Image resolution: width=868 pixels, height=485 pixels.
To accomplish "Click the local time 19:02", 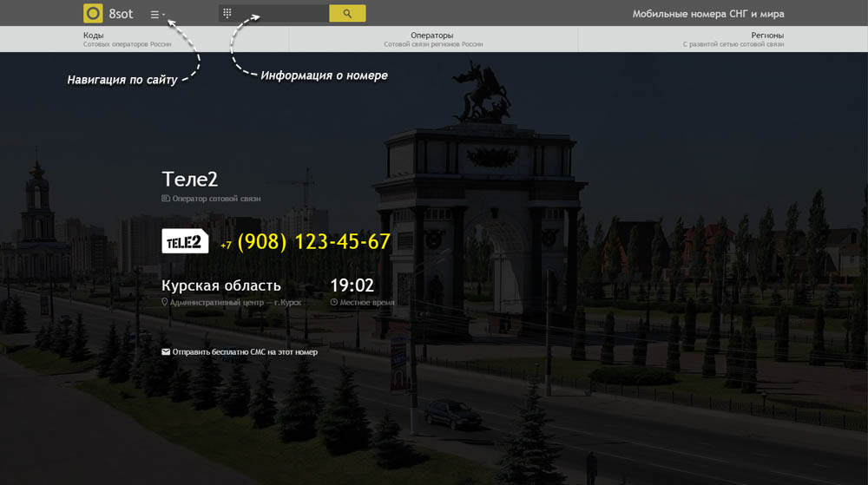I will 352,285.
